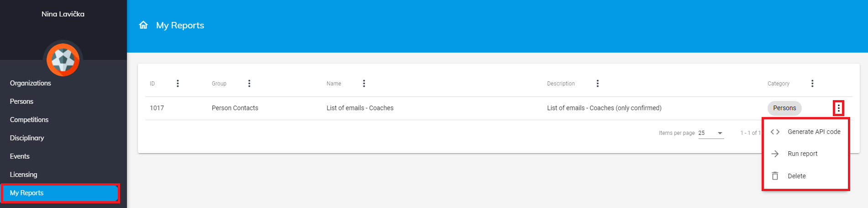Go to Persons in the sidebar

tap(21, 101)
